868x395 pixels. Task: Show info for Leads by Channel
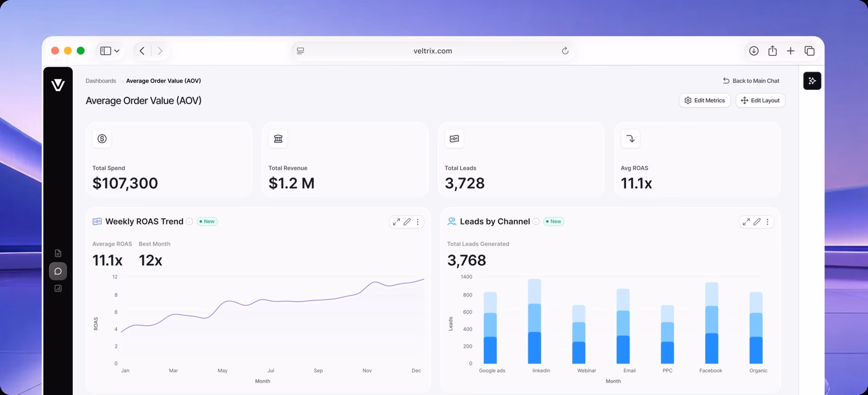pyautogui.click(x=536, y=221)
